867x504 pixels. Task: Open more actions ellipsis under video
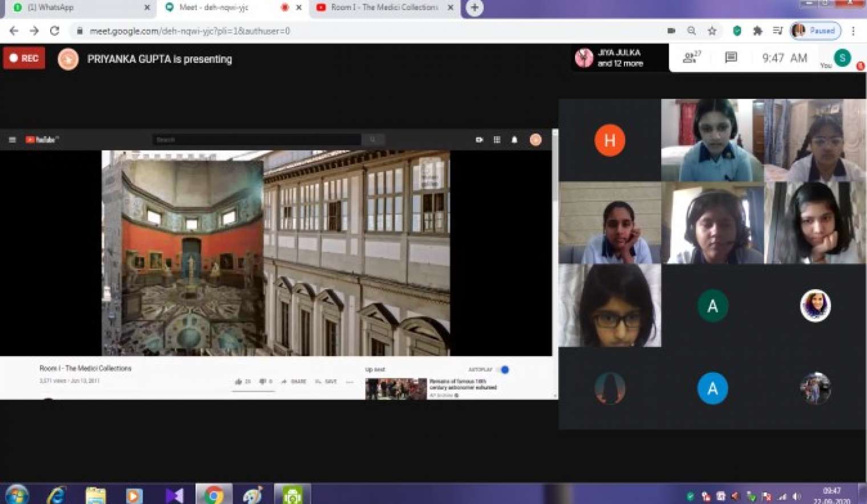point(350,381)
